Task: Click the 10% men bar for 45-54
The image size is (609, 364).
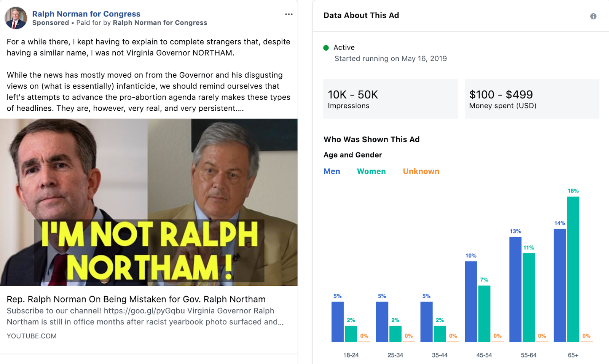Action: coord(471,302)
